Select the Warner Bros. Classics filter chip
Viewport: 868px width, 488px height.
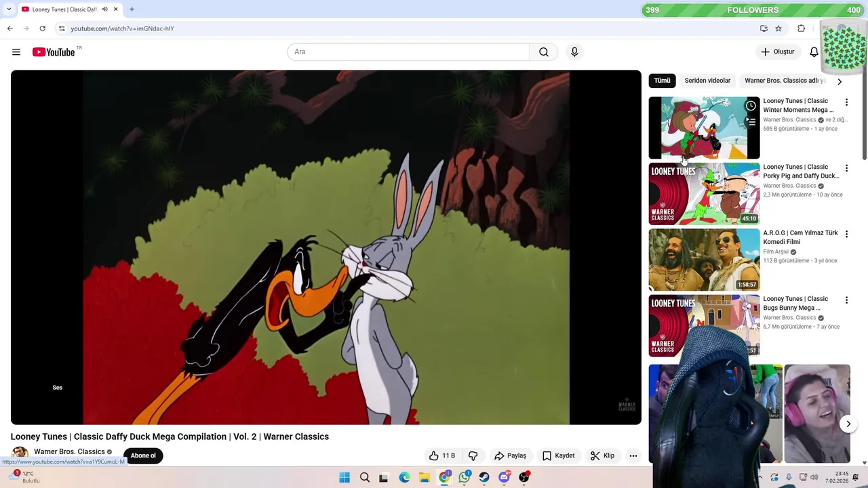coord(785,81)
